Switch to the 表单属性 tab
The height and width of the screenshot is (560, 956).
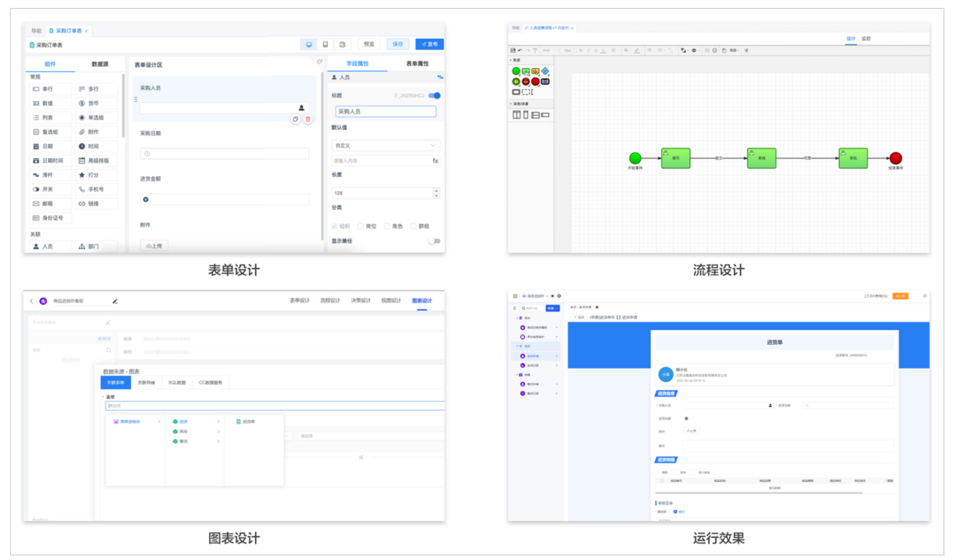click(x=417, y=64)
